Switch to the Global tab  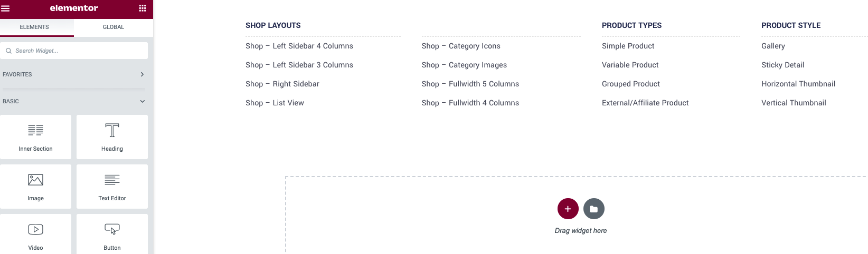[114, 27]
